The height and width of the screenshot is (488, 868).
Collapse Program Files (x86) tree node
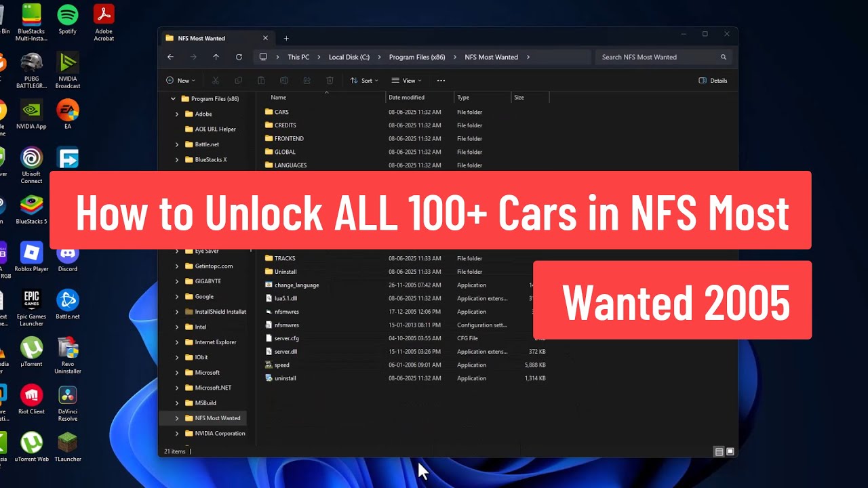173,99
